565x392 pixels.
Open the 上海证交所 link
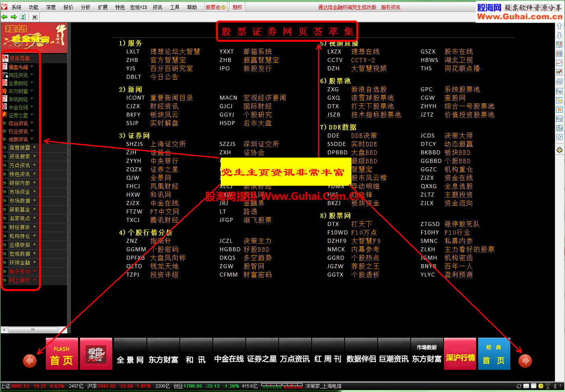pyautogui.click(x=168, y=144)
